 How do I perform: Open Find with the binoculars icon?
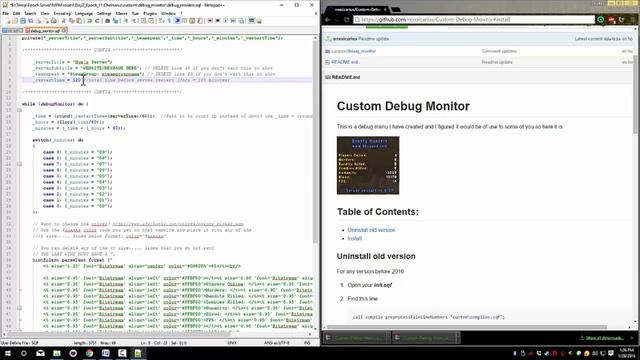tap(107, 20)
